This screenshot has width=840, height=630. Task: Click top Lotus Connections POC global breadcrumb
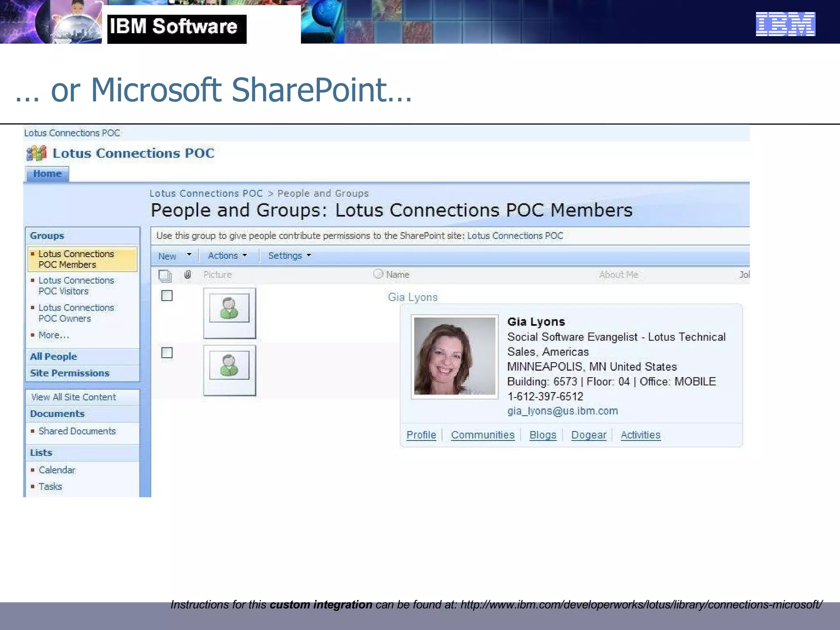[x=72, y=133]
